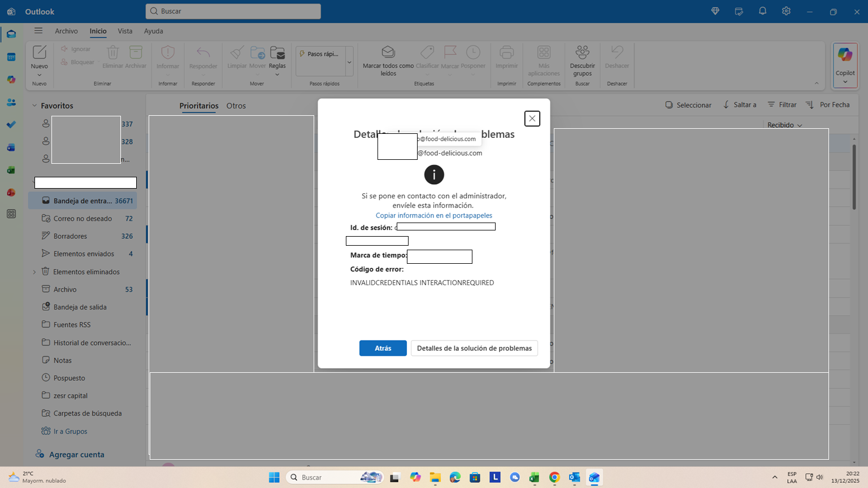Open the Correo no deseado folder
Screen dimensions: 868x488
point(83,219)
